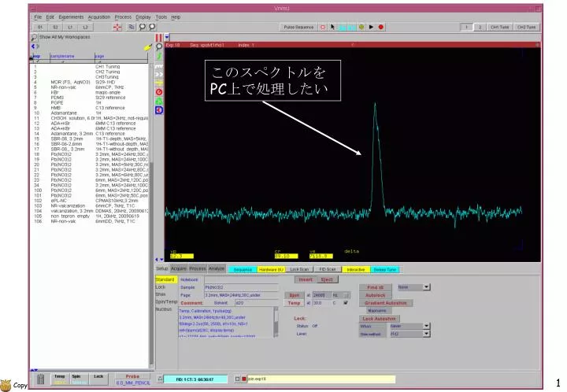The width and height of the screenshot is (567, 392).
Task: Click the blue back arrow above experiment list
Action: pos(33,46)
